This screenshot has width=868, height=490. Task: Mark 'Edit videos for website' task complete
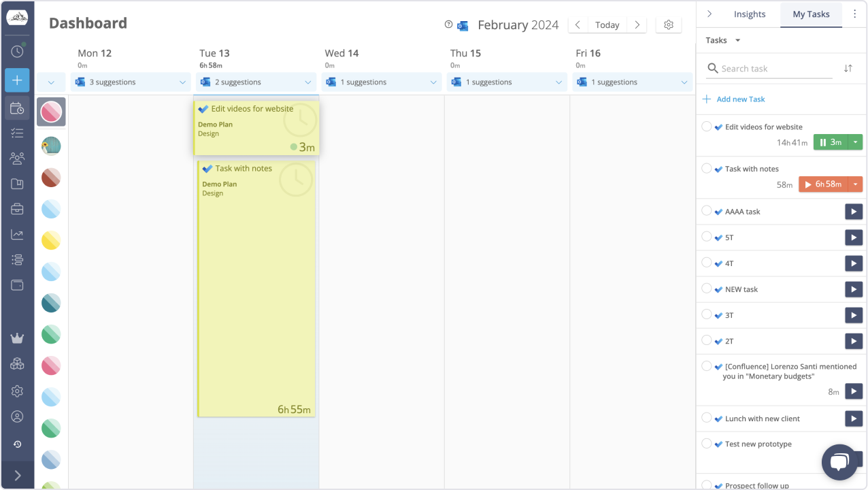(x=706, y=127)
